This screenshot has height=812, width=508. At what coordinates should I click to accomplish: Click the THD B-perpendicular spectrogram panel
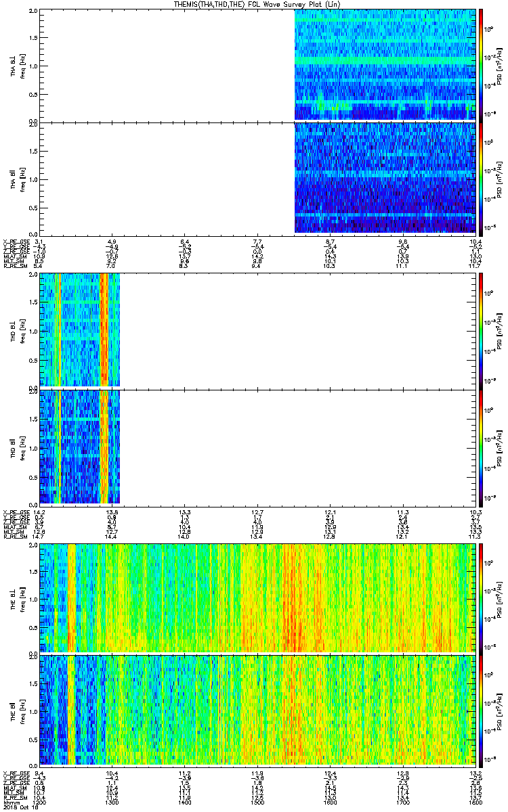(x=257, y=330)
